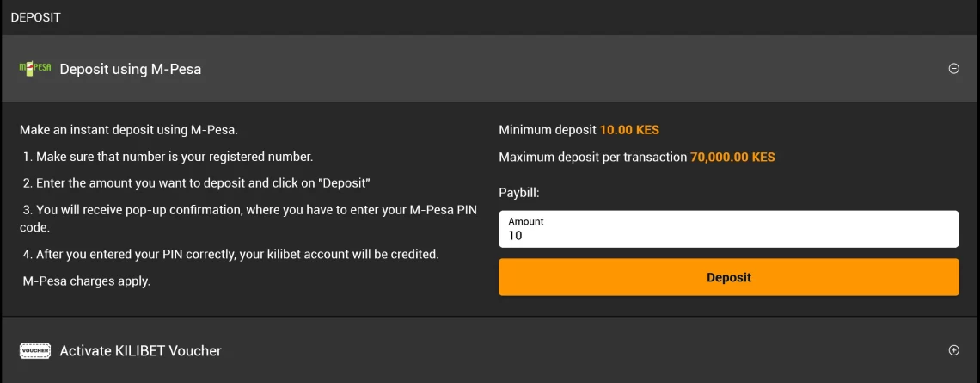This screenshot has height=383, width=980.
Task: Click the value 10 in Amount box
Action: (x=515, y=236)
